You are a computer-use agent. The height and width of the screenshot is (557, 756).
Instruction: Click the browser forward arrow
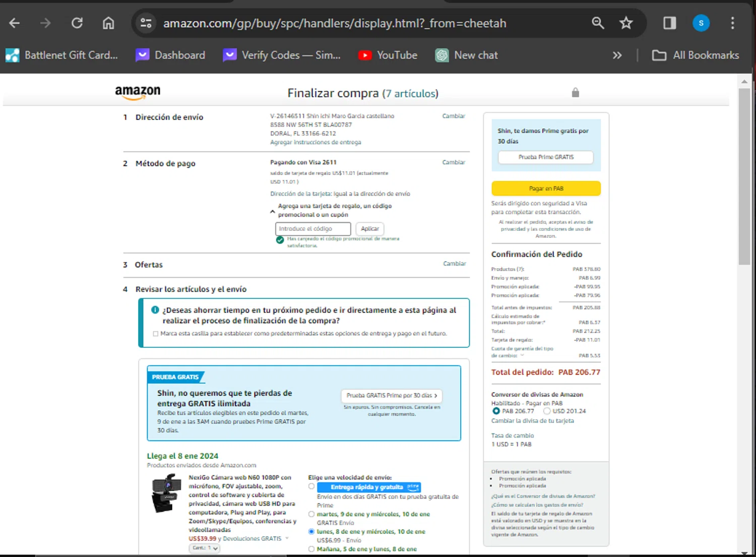pyautogui.click(x=45, y=23)
